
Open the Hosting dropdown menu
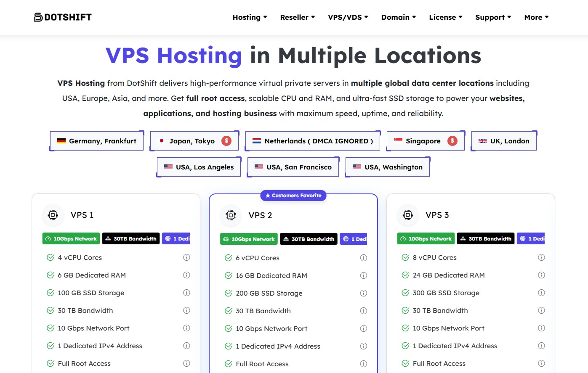coord(250,17)
